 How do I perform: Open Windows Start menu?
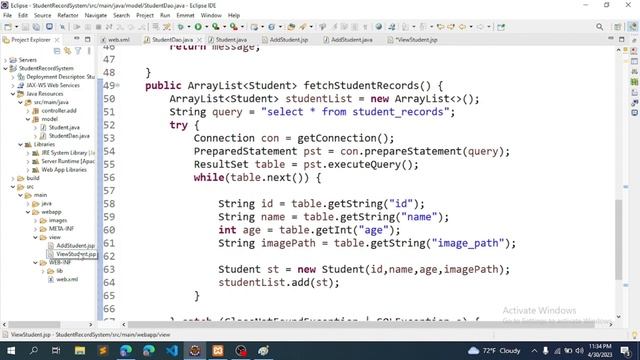(11, 351)
